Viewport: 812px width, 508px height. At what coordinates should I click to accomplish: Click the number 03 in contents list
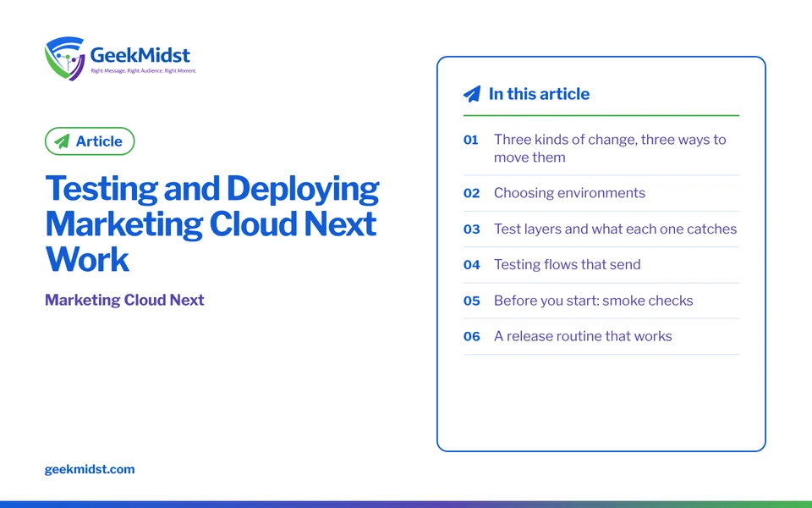click(471, 229)
